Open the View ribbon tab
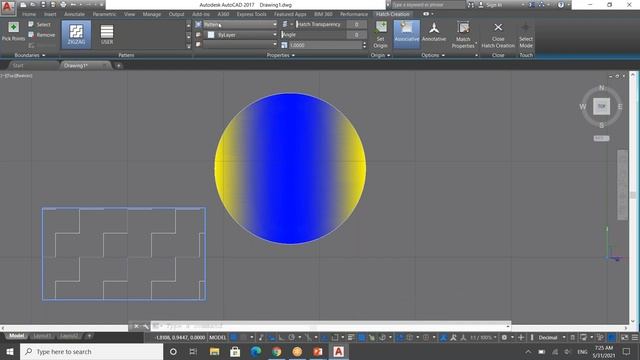 [129, 14]
